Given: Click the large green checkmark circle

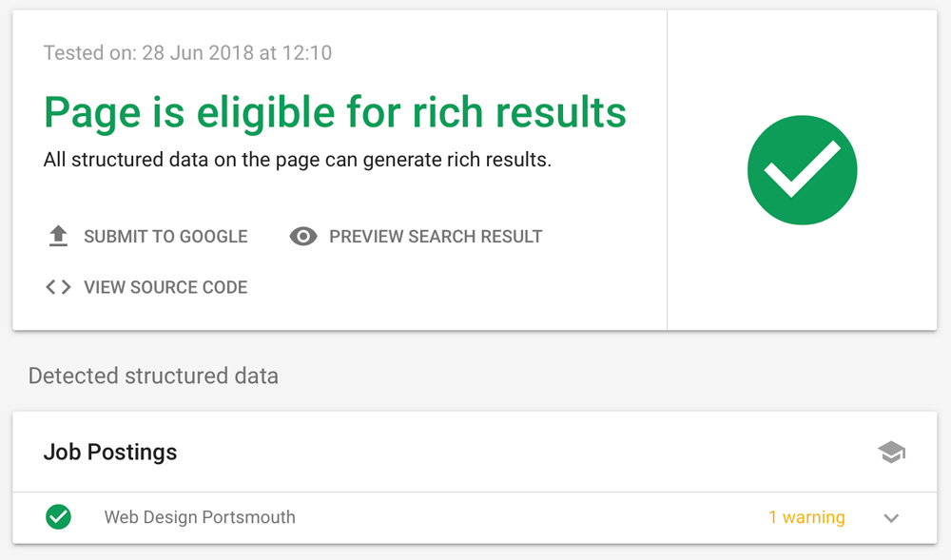Looking at the screenshot, I should [x=802, y=170].
